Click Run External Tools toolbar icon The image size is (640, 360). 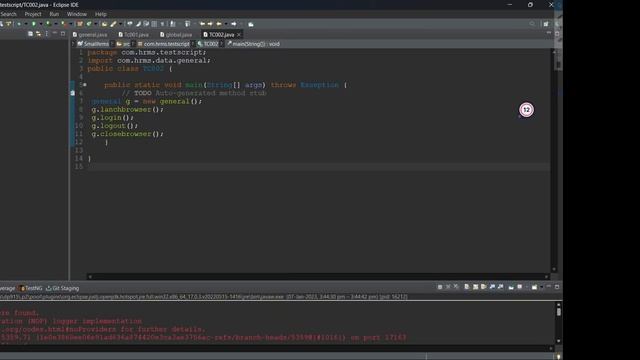click(x=63, y=24)
